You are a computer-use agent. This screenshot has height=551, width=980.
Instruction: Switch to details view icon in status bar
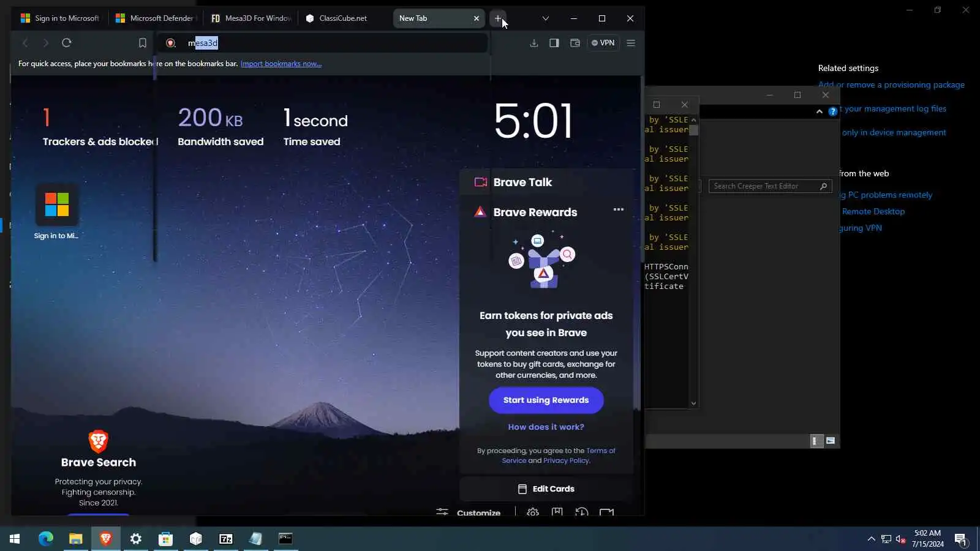[816, 441]
